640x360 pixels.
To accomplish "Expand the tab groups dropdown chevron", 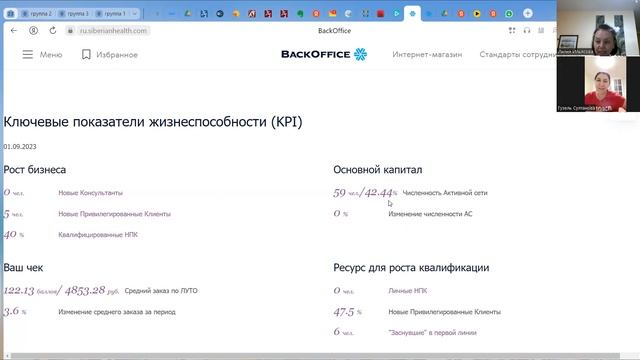I will 134,13.
